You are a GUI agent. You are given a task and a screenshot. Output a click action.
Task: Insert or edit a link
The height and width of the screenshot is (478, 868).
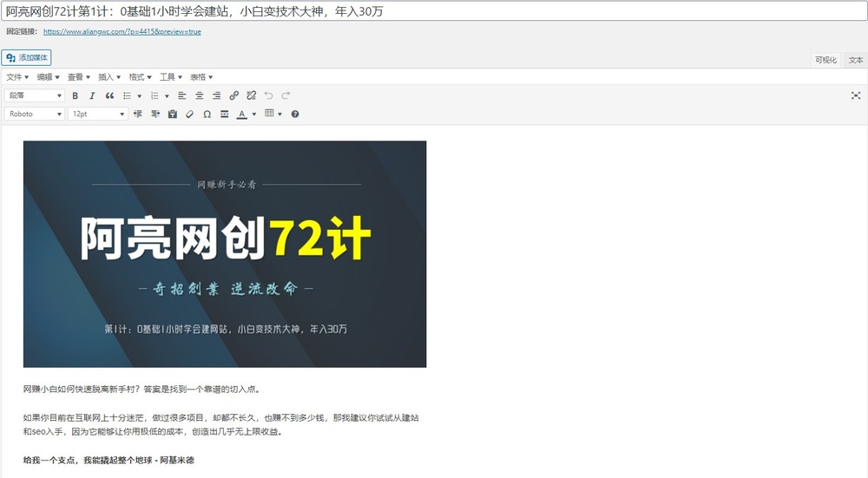[234, 95]
